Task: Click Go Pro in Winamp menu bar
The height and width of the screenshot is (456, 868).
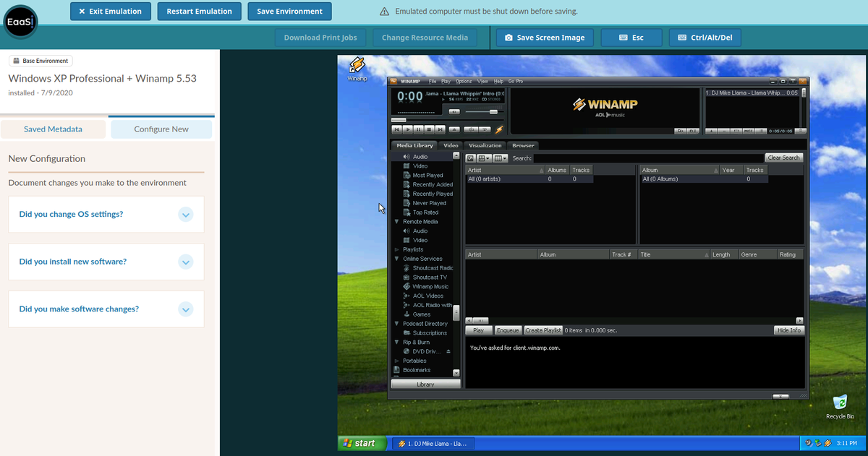Action: point(516,82)
